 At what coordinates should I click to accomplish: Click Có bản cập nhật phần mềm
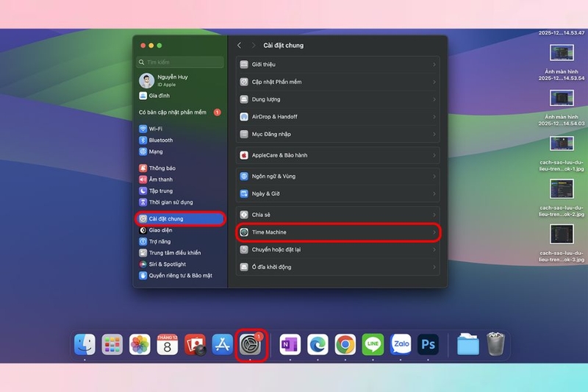pos(181,113)
